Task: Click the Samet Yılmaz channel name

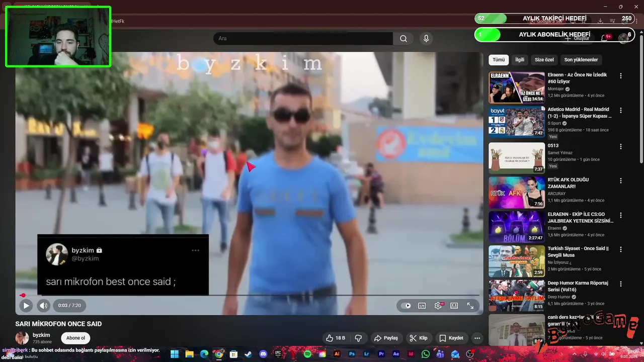Action: [560, 153]
